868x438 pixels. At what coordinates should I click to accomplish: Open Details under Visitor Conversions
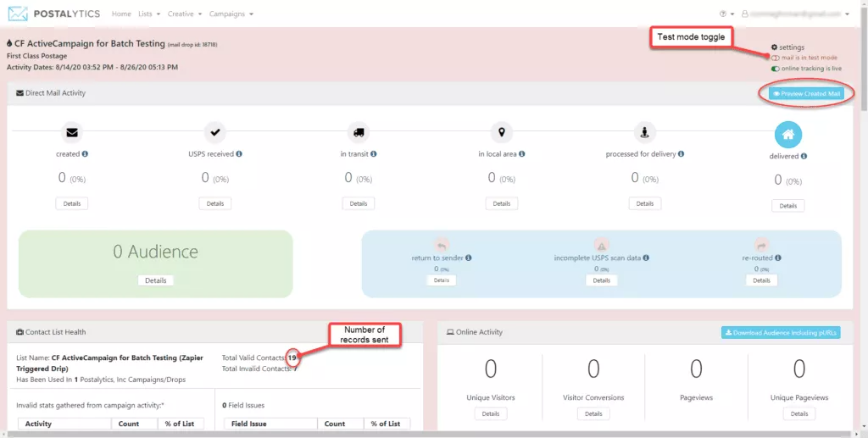[593, 413]
